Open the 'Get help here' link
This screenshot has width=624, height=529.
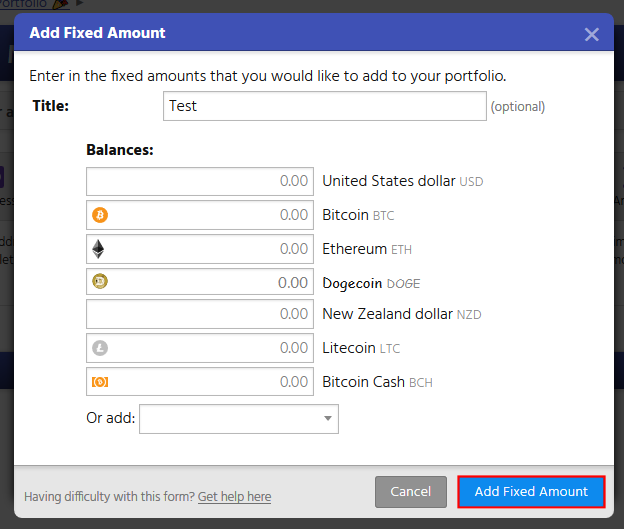coord(234,497)
